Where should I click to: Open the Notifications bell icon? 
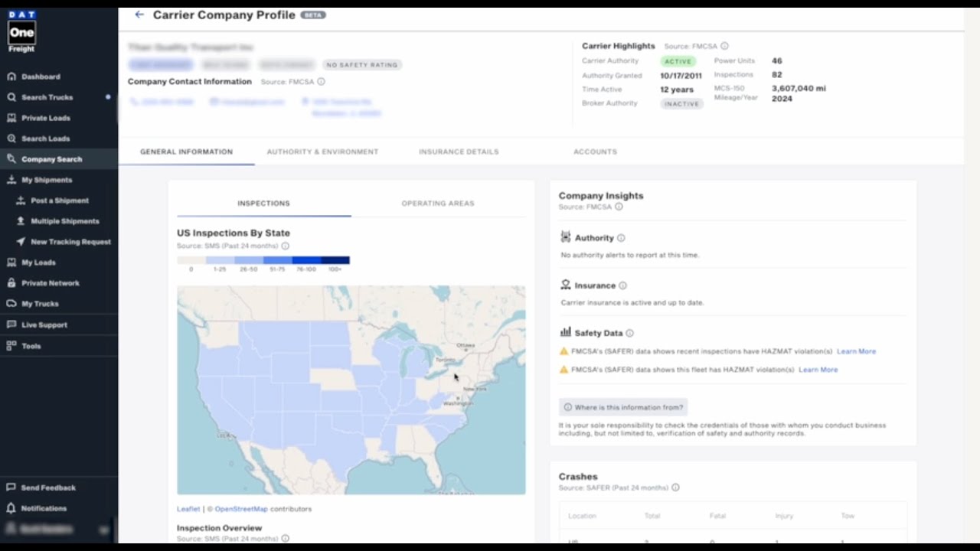click(11, 508)
